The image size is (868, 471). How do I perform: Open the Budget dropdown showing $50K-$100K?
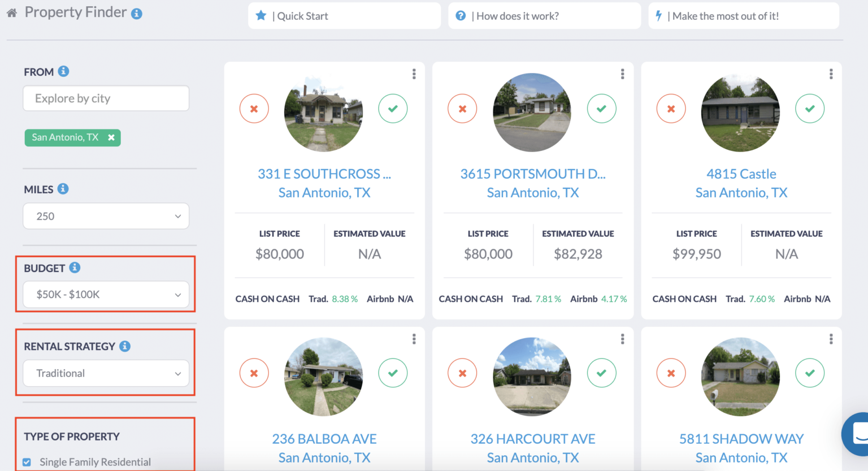click(106, 294)
